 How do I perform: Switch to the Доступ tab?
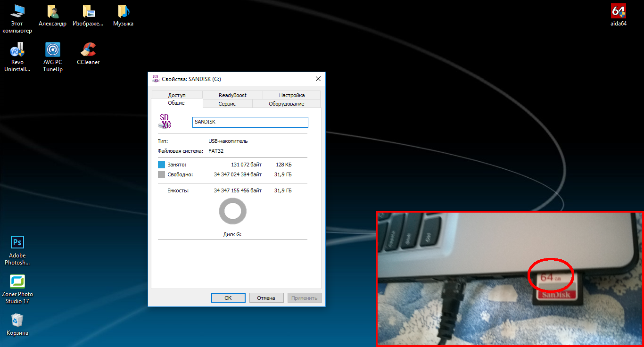tap(177, 95)
